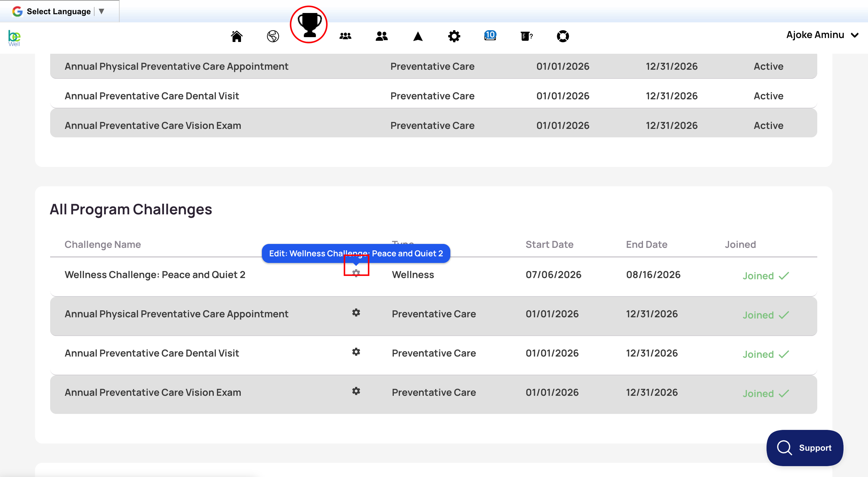Image resolution: width=868 pixels, height=477 pixels.
Task: Click Preventative Care type in lower Dental Visit row
Action: coord(434,353)
